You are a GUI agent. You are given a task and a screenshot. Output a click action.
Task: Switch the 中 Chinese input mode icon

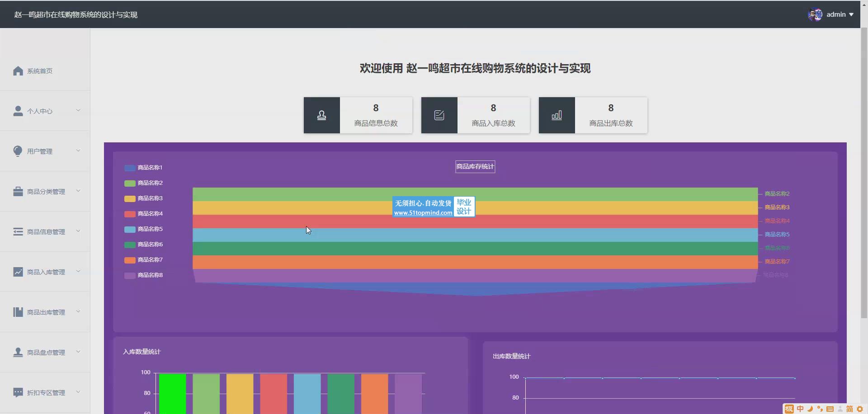[x=800, y=409]
